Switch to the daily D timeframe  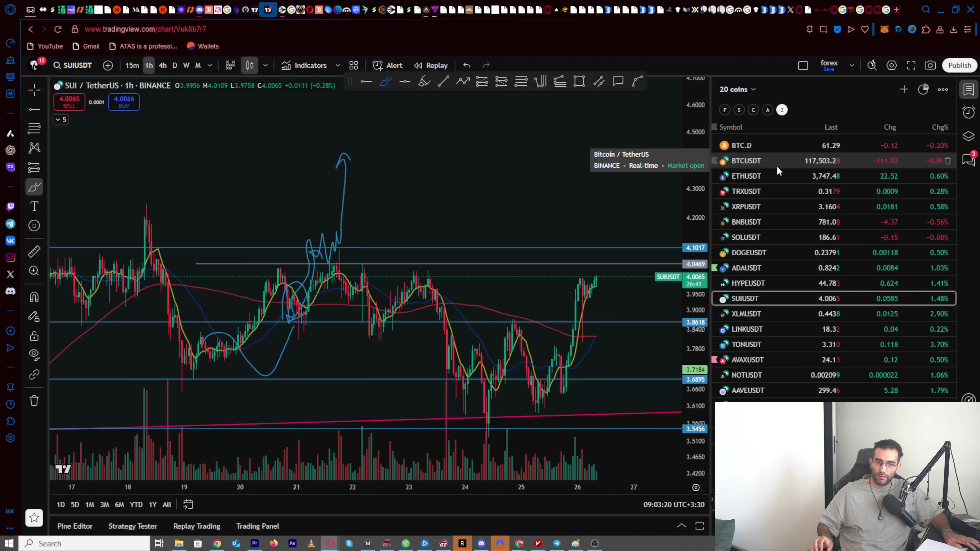(x=175, y=65)
